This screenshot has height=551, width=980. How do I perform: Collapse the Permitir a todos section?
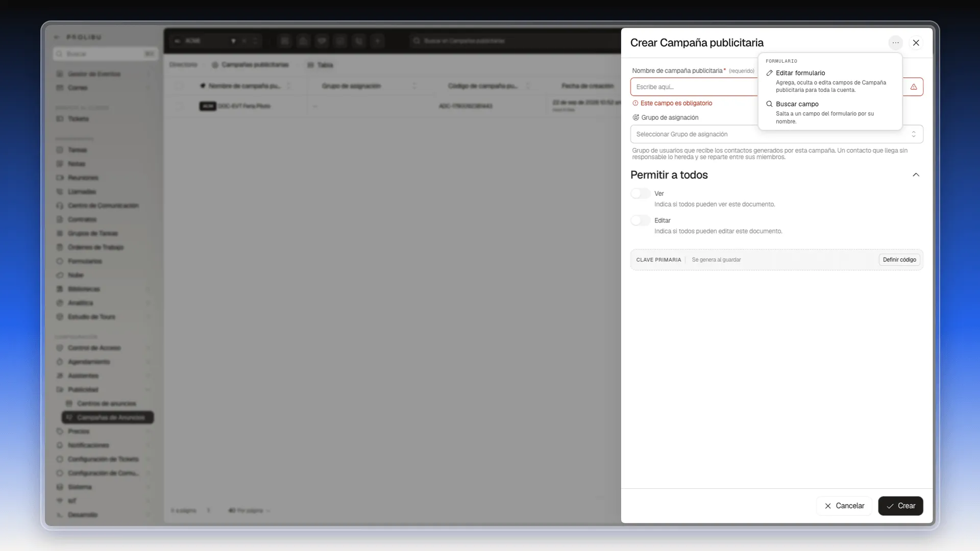coord(916,175)
